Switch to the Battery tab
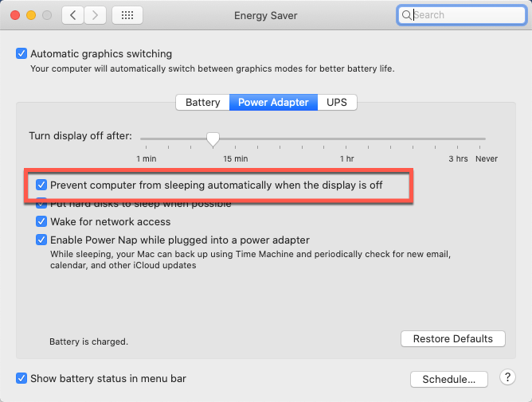This screenshot has height=402, width=532. pos(202,102)
